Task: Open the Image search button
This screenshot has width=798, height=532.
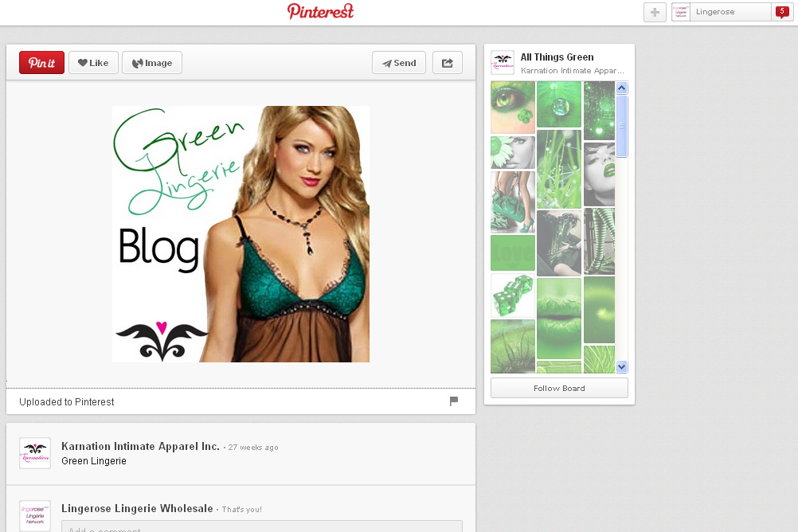Action: tap(152, 63)
